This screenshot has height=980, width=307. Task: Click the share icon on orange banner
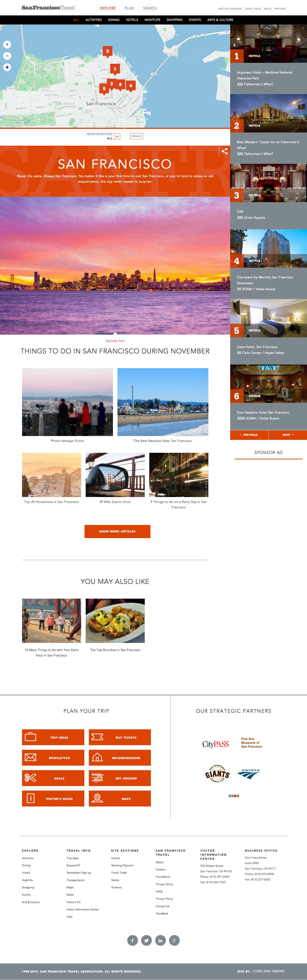click(x=225, y=151)
